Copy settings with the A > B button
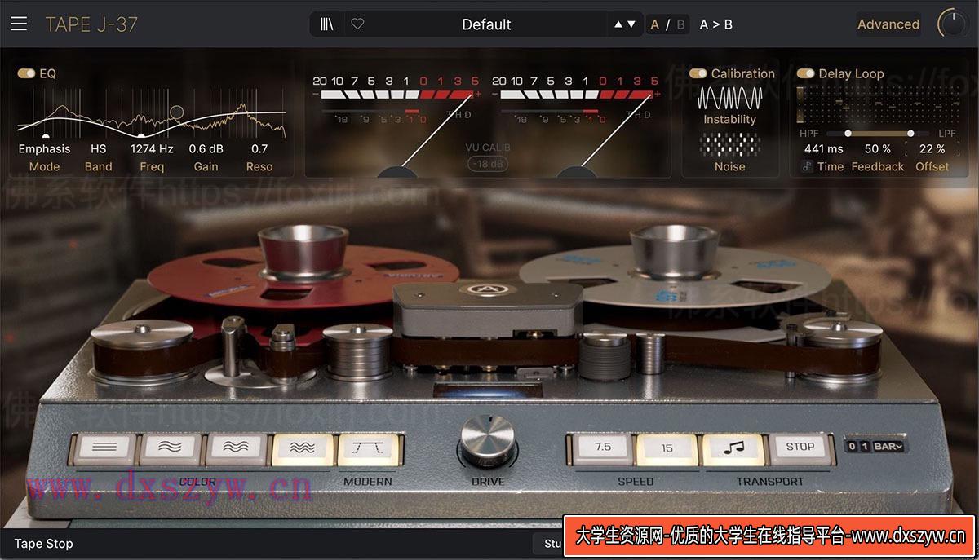Image resolution: width=979 pixels, height=560 pixels. coord(716,24)
